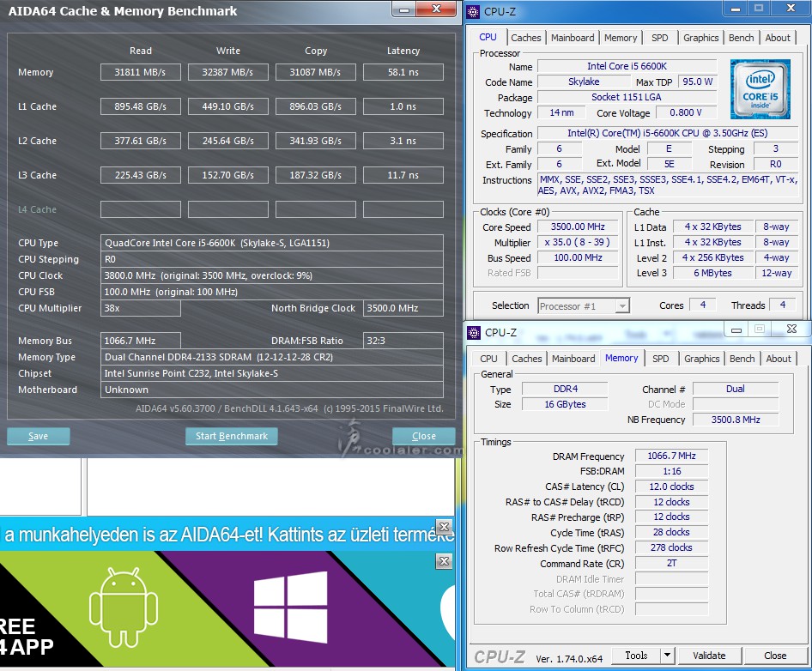812x671 pixels.
Task: Click the Memory Bus value in AIDA64
Action: (140, 341)
